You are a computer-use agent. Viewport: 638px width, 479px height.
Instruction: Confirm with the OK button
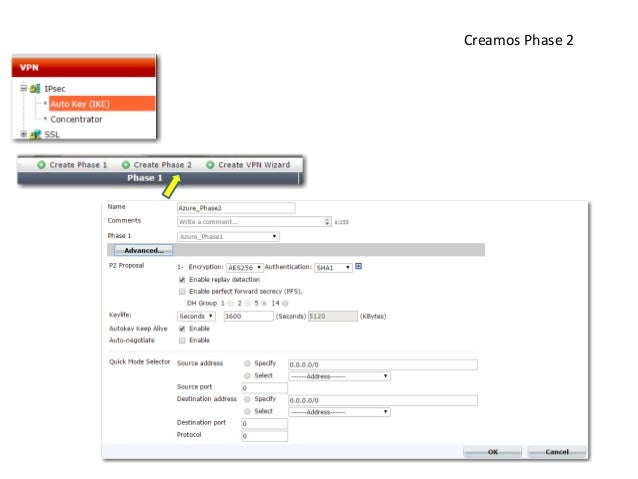click(x=492, y=452)
